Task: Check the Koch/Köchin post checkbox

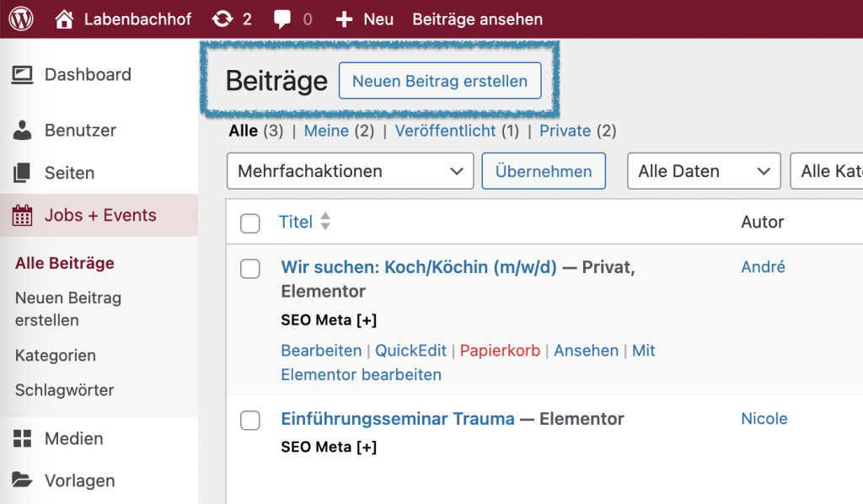Action: pyautogui.click(x=250, y=269)
